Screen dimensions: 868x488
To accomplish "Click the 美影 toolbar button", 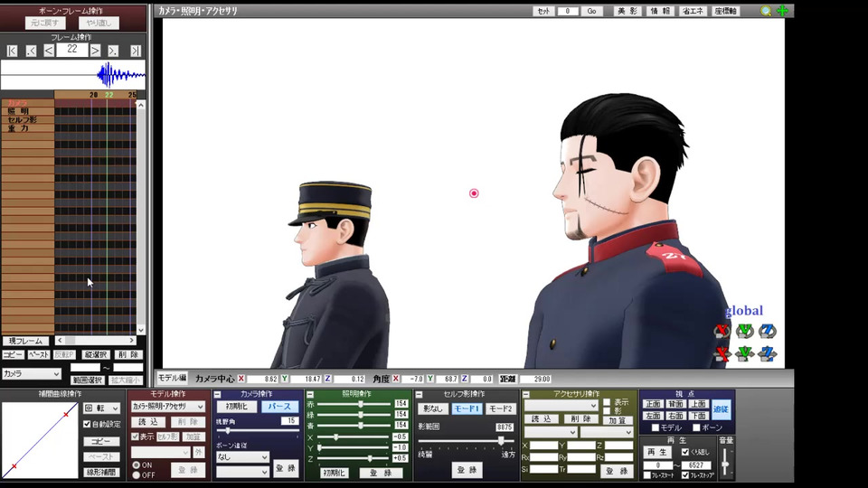I will 627,11.
